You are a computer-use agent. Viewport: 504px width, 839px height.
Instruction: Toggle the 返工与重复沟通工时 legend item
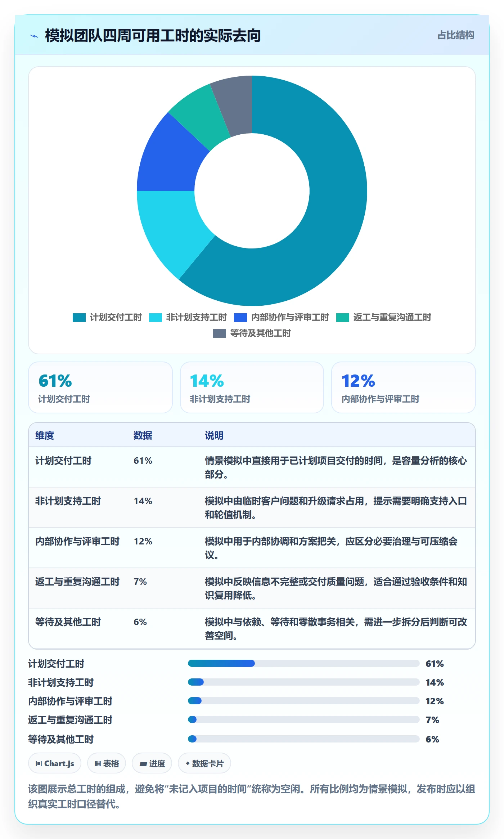[384, 318]
